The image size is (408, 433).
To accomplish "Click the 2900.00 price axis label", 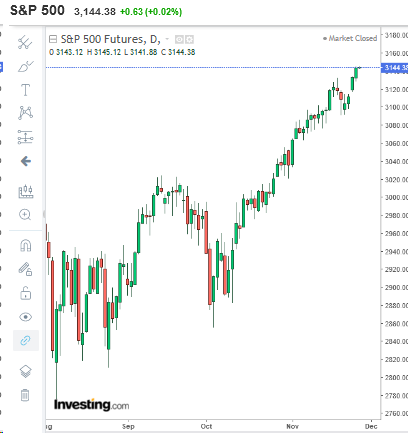I will tap(396, 287).
